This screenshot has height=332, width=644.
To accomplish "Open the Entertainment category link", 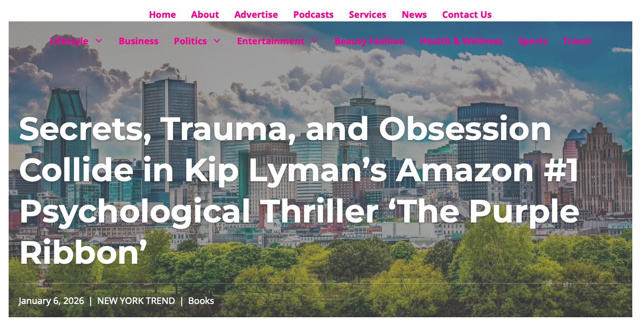I will pyautogui.click(x=270, y=41).
